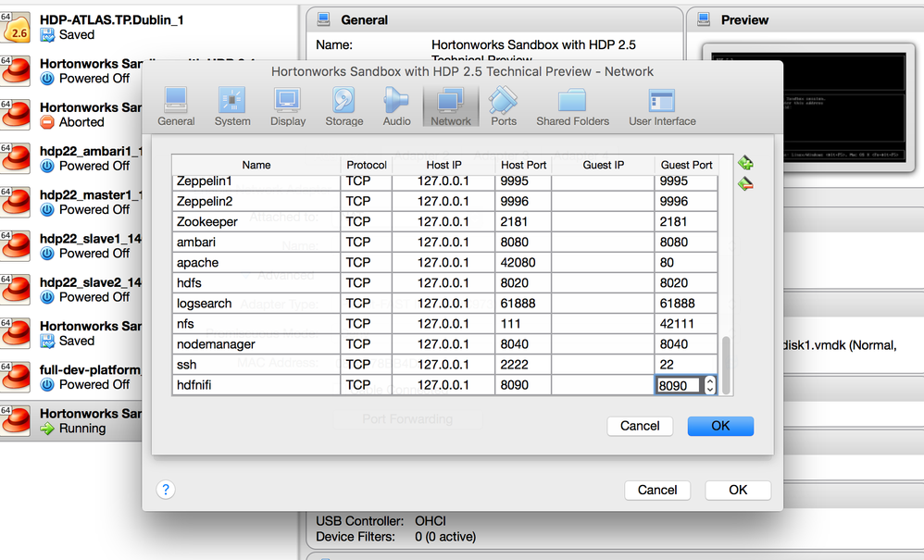Click the ssh guest port 22 cell

tap(686, 365)
